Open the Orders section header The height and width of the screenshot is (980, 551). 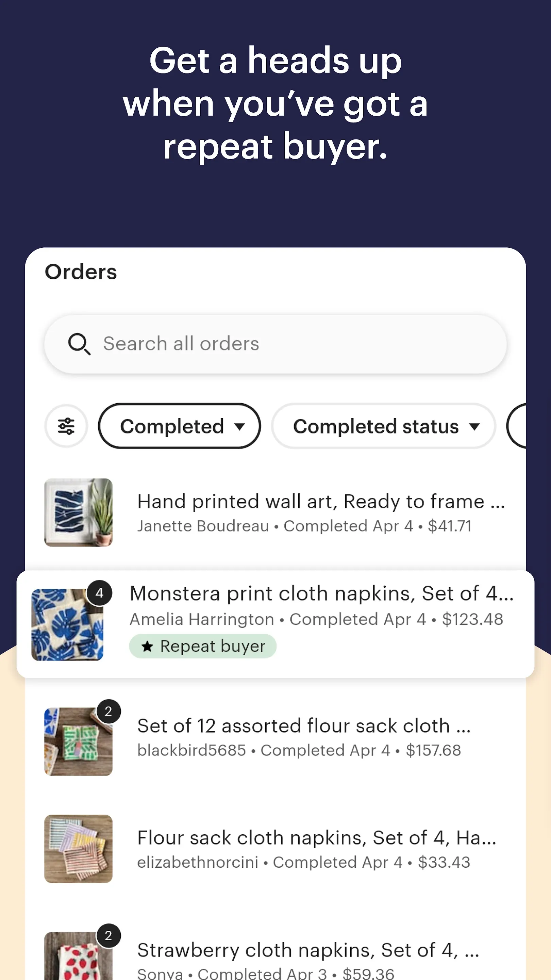[81, 272]
